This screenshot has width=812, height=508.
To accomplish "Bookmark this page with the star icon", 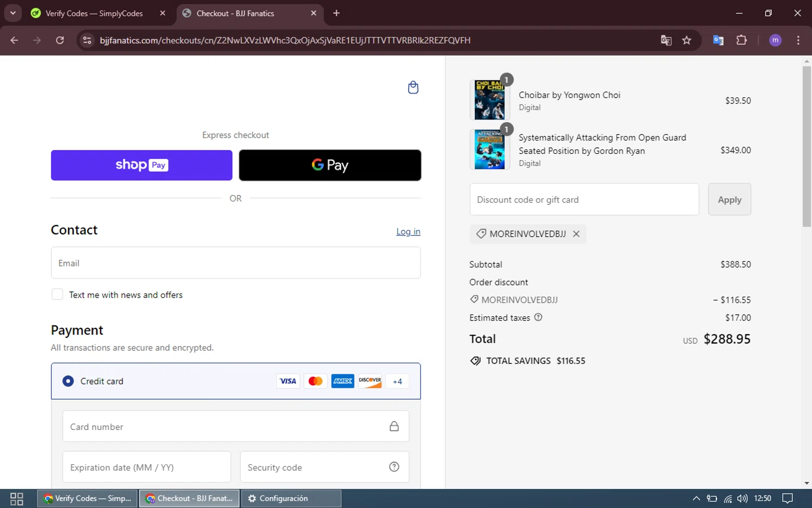I will (686, 40).
